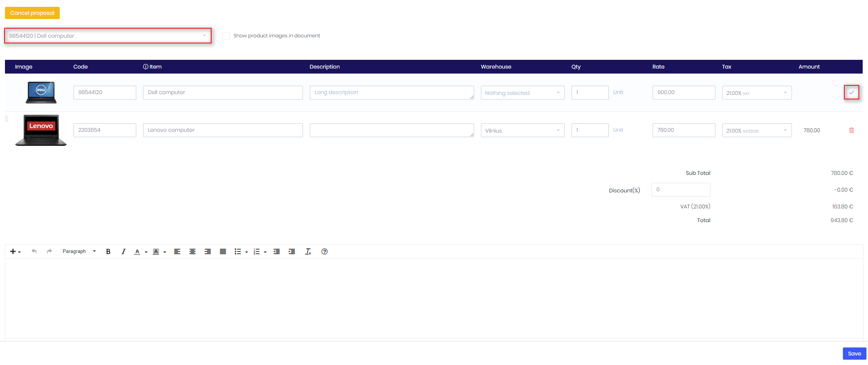
Task: Focus the Lenovo computer item name field
Action: pyautogui.click(x=223, y=130)
